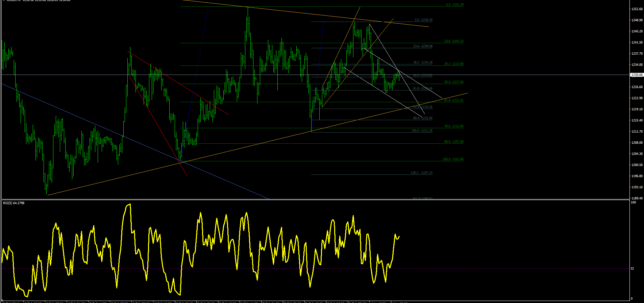Click the '100.0 -1201.80' Fibonacci label
Viewport: 644px width, 303px height.
pos(453,159)
